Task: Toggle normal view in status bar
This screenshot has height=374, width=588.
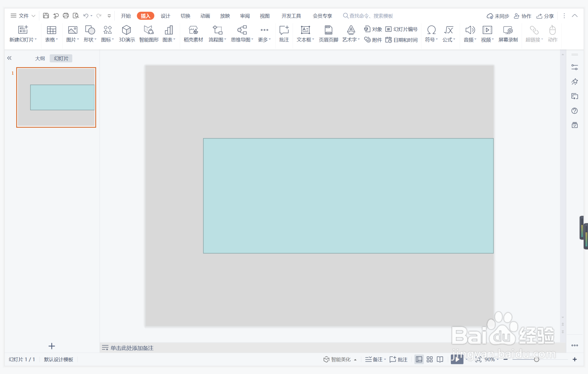Action: (x=419, y=359)
